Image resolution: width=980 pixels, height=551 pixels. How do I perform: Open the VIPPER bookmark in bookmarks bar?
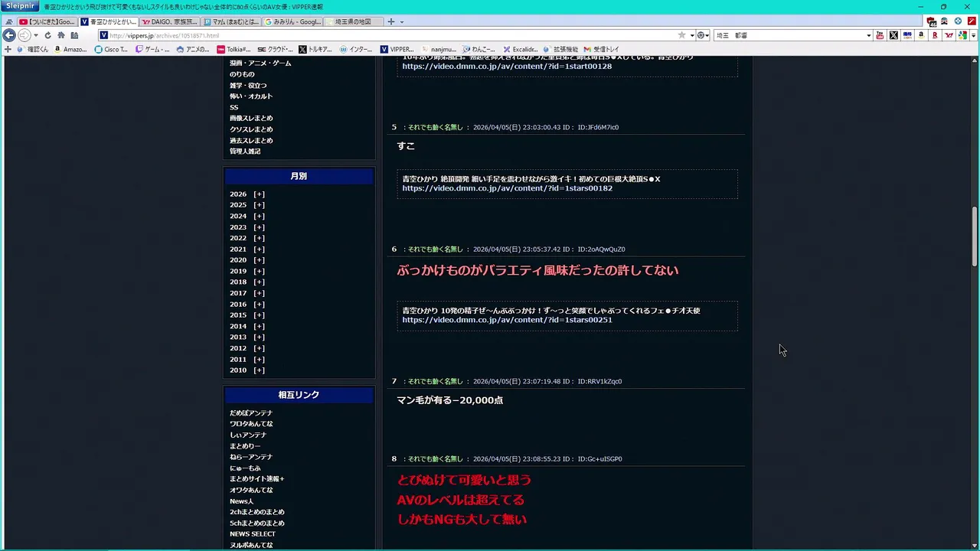tap(397, 50)
